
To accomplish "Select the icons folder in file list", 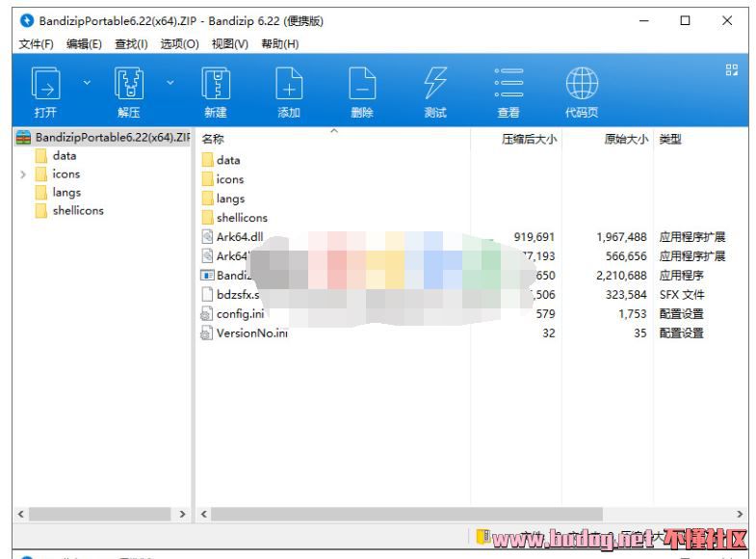I will [x=230, y=179].
